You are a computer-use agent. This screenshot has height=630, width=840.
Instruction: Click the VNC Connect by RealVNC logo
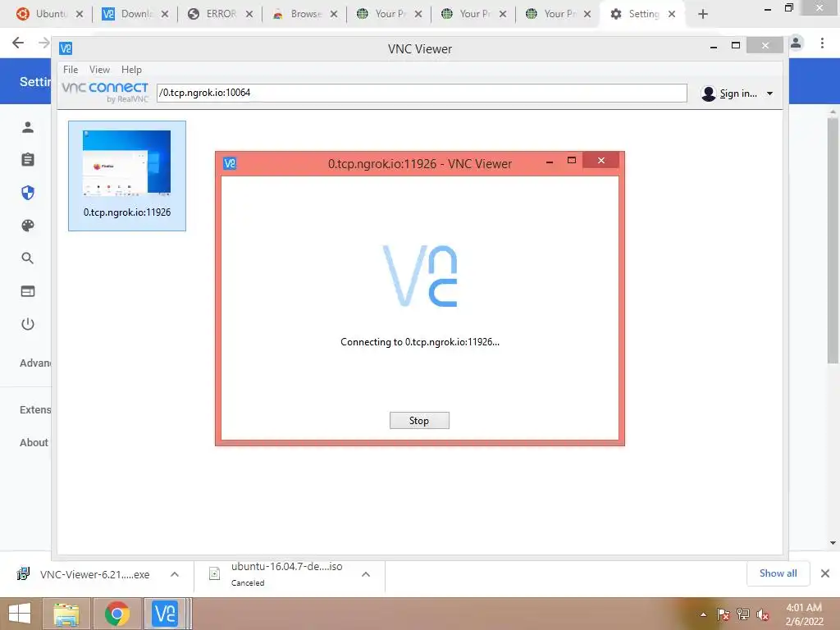click(105, 92)
